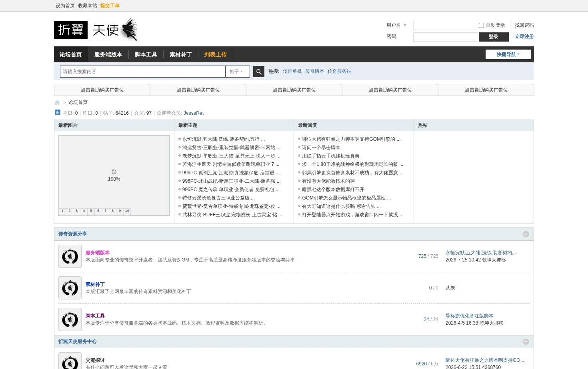
Task: Click the 登录 button
Action: (494, 37)
